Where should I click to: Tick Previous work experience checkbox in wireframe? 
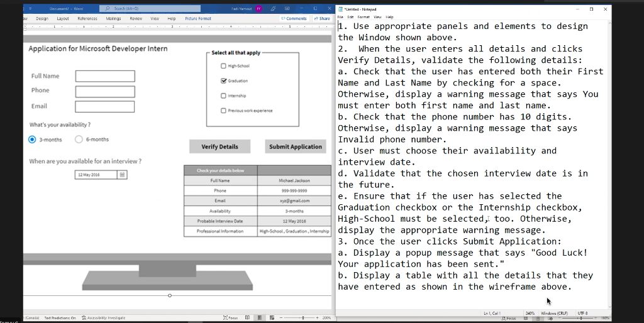pyautogui.click(x=223, y=111)
